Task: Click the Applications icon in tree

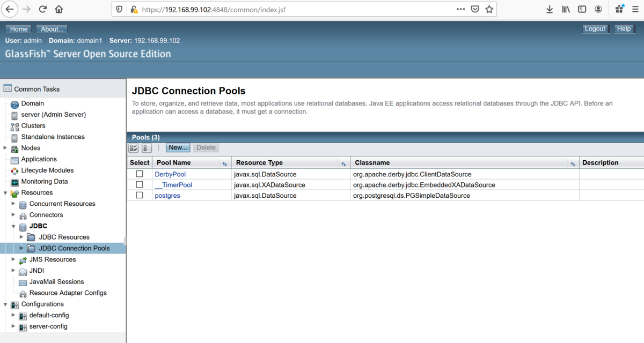Action: (x=14, y=160)
